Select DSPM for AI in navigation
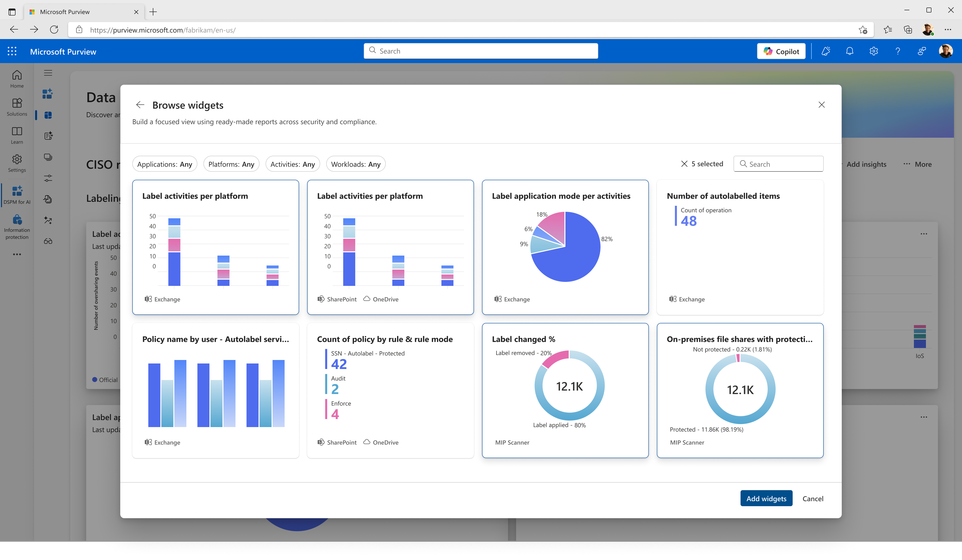This screenshot has height=560, width=962. click(x=17, y=195)
